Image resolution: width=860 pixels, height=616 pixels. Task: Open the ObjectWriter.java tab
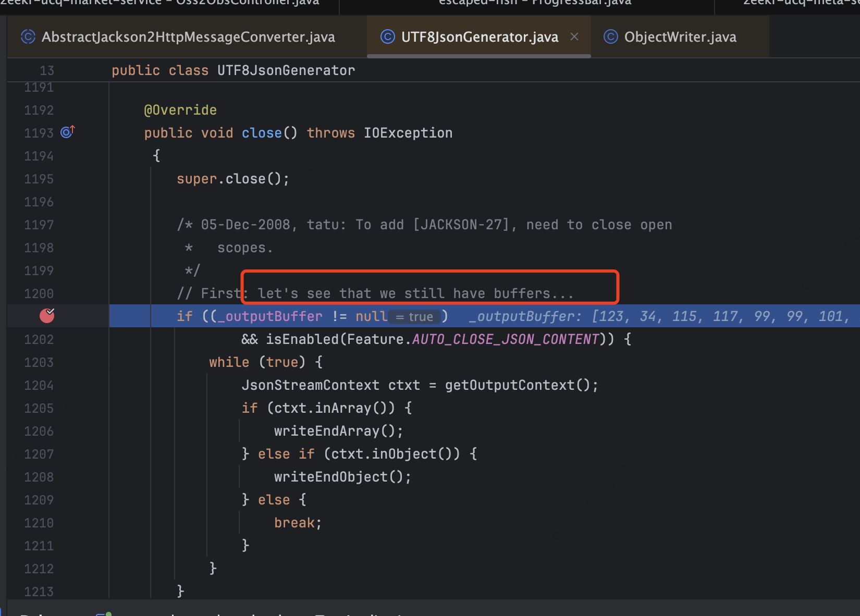680,37
